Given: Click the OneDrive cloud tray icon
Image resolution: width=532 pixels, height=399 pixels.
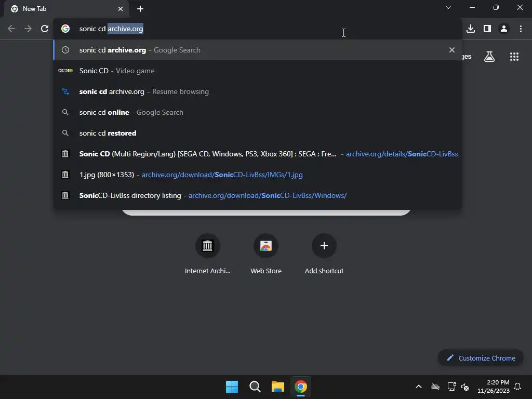Looking at the screenshot, I should [435, 387].
